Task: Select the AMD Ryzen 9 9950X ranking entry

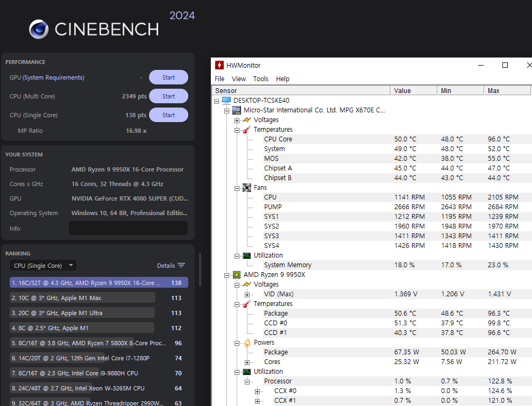Action: pos(99,282)
